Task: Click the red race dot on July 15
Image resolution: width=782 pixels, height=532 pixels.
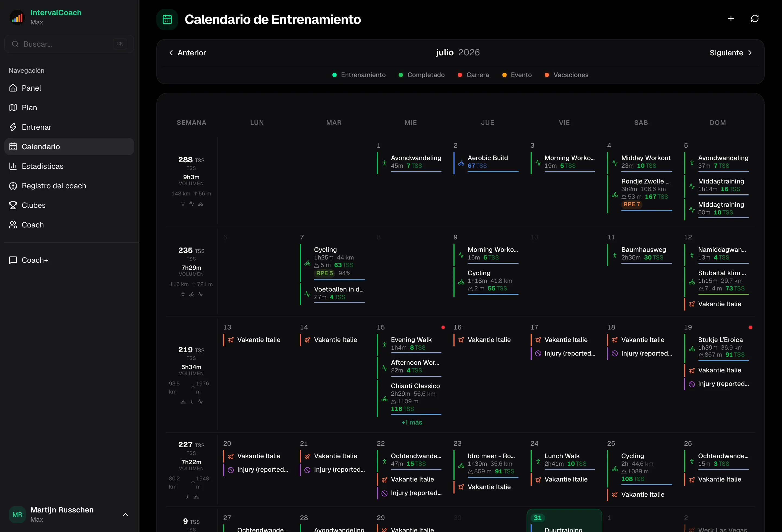Action: click(x=443, y=327)
